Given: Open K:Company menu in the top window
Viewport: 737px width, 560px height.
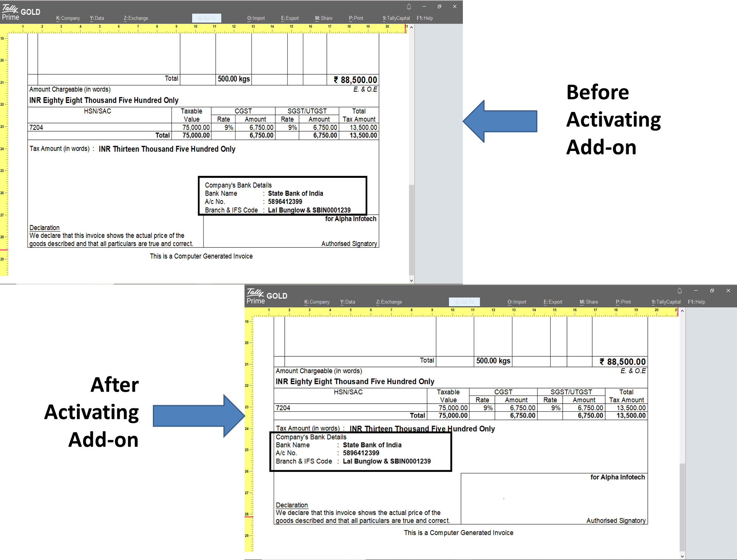Looking at the screenshot, I should (x=68, y=18).
